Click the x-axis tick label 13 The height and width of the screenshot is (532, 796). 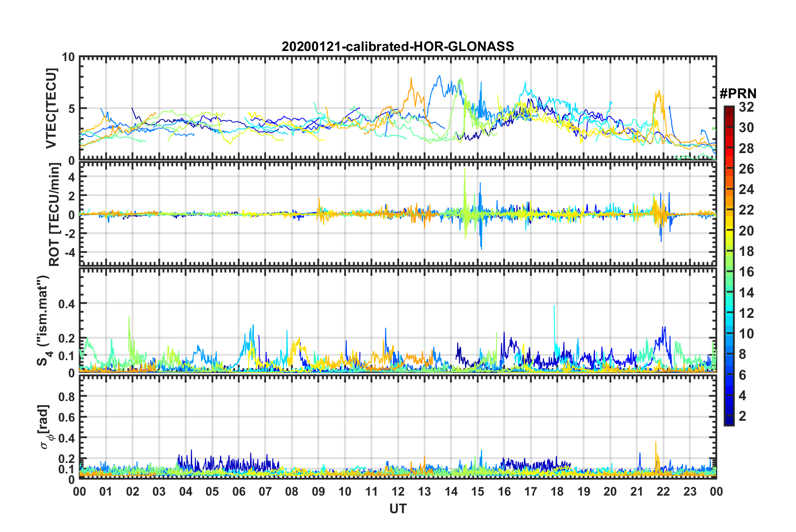pos(424,491)
